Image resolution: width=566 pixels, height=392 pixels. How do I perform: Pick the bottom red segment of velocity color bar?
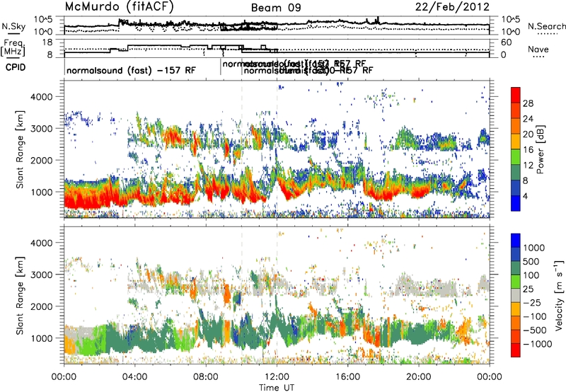point(516,350)
